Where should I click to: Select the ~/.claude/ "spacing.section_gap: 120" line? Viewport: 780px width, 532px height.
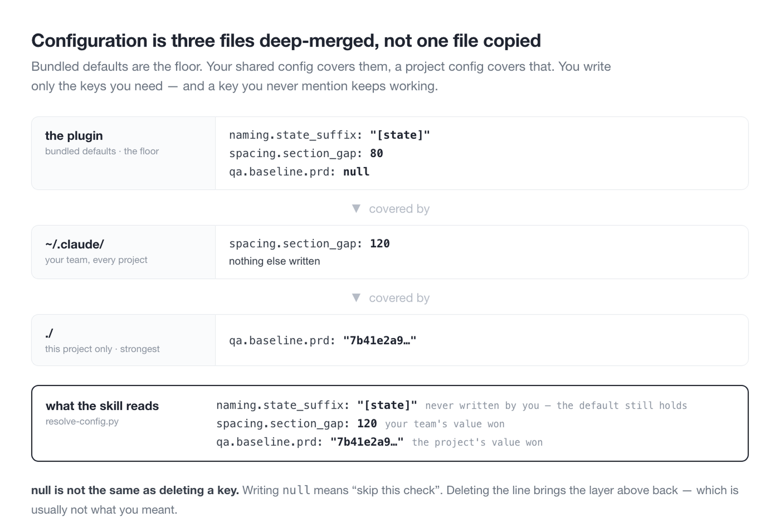point(309,243)
